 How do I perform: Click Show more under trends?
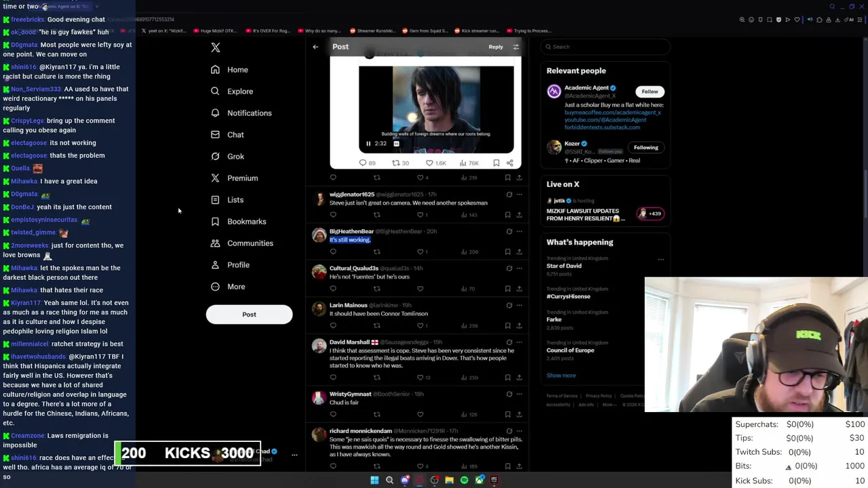coord(561,375)
